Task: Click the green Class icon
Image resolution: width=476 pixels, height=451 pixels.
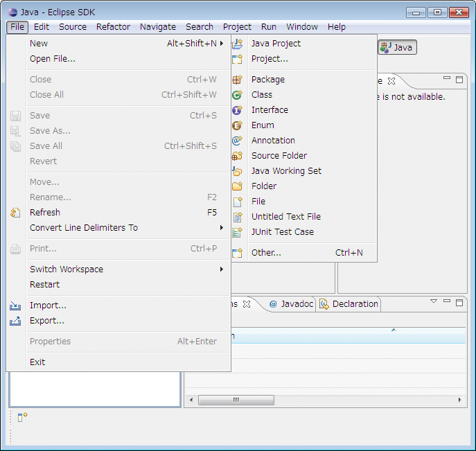Action: pos(238,95)
